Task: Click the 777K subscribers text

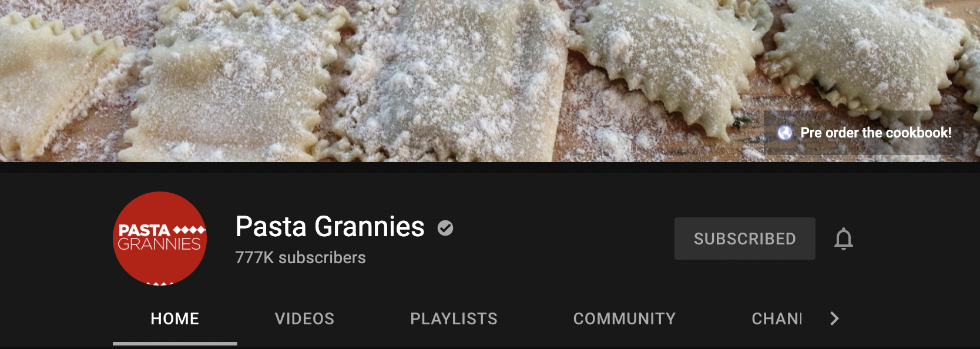Action: (300, 257)
